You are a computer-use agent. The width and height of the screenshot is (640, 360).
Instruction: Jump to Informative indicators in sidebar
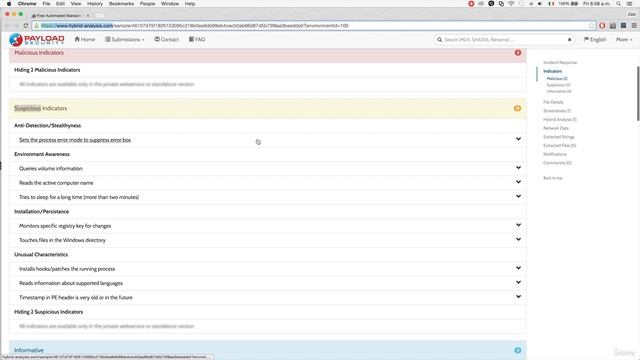(559, 91)
